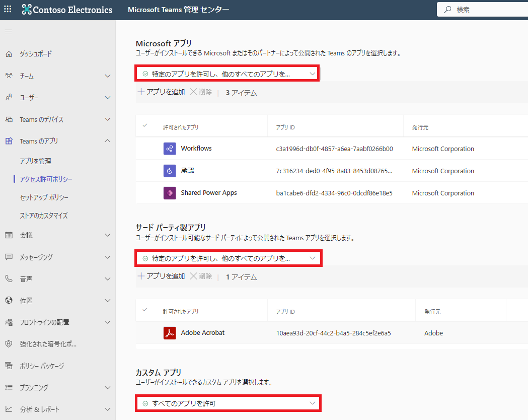
Task: Click the 会議 calendar icon
Action: coord(9,235)
